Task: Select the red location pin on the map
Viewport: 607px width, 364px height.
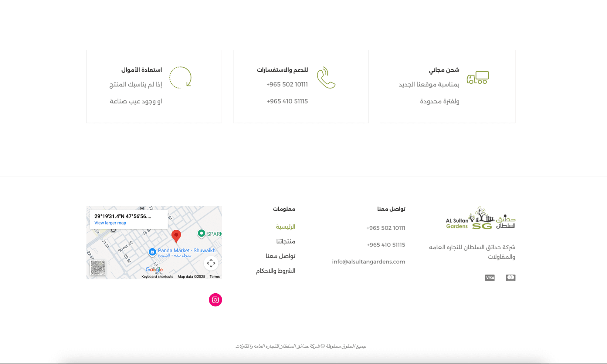Action: click(x=176, y=235)
